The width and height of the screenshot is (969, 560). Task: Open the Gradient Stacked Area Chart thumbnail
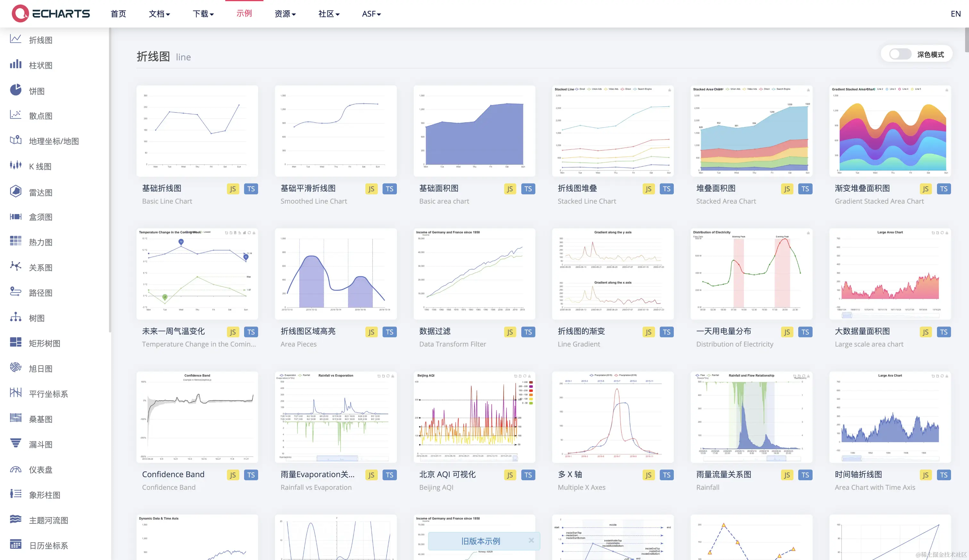(x=890, y=131)
